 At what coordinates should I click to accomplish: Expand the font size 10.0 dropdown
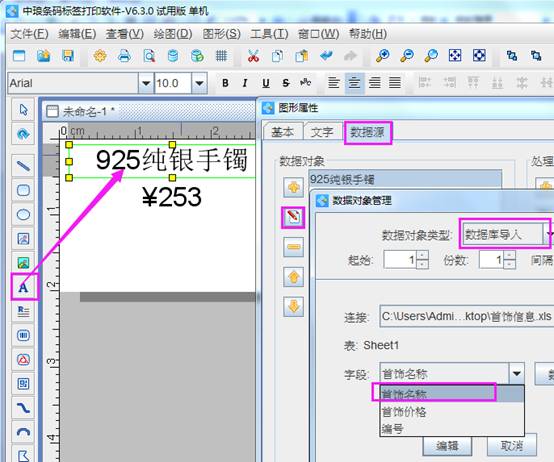[x=199, y=83]
